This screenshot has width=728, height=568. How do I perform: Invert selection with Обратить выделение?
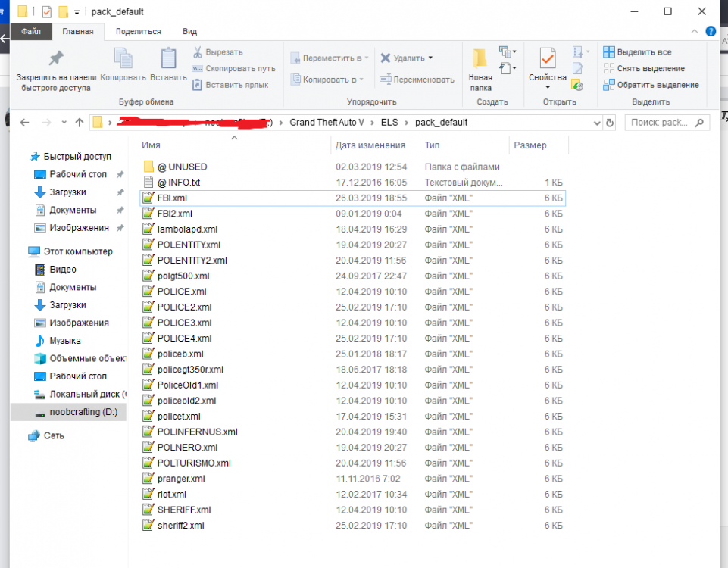pos(651,85)
